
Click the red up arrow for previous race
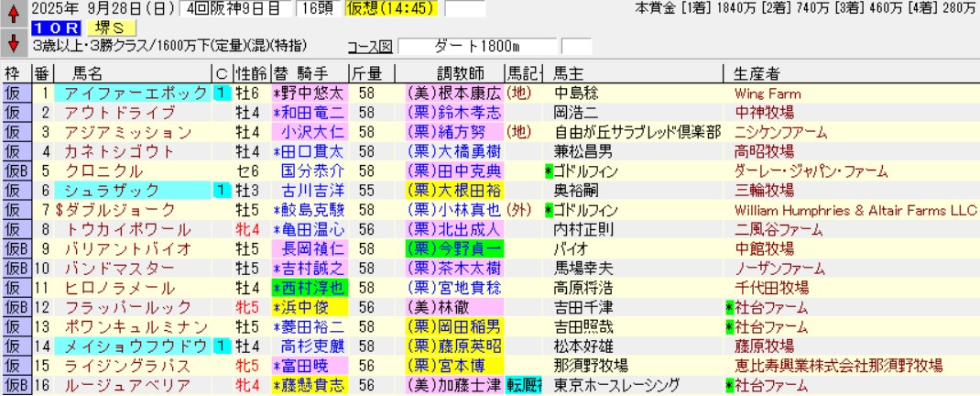point(14,15)
